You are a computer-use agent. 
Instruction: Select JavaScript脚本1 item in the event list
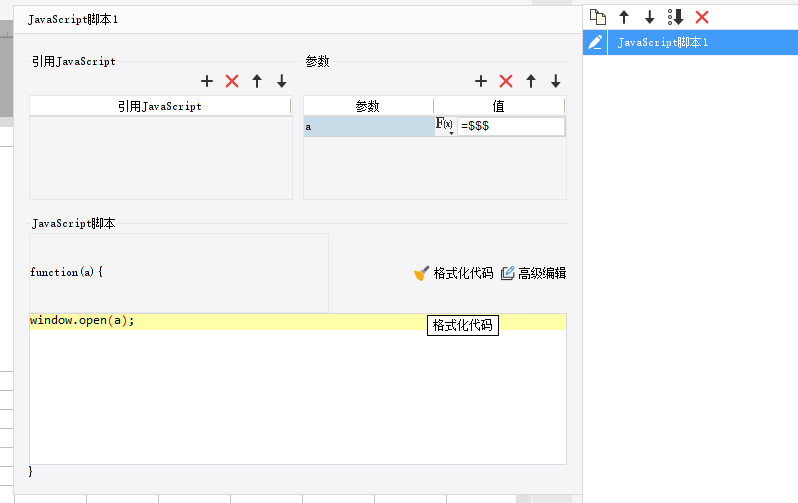click(x=691, y=42)
